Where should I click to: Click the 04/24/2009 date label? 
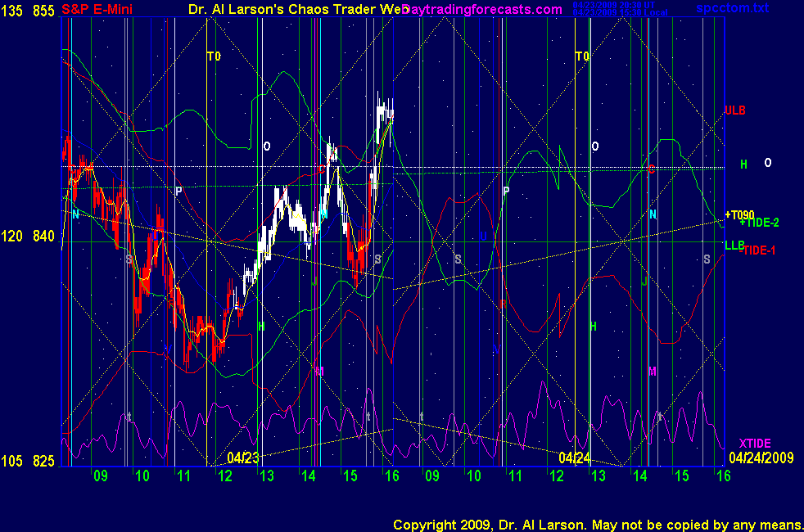pos(761,458)
